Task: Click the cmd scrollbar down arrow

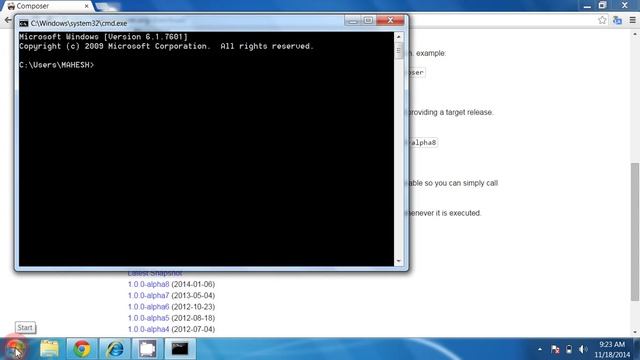Action: [399, 261]
